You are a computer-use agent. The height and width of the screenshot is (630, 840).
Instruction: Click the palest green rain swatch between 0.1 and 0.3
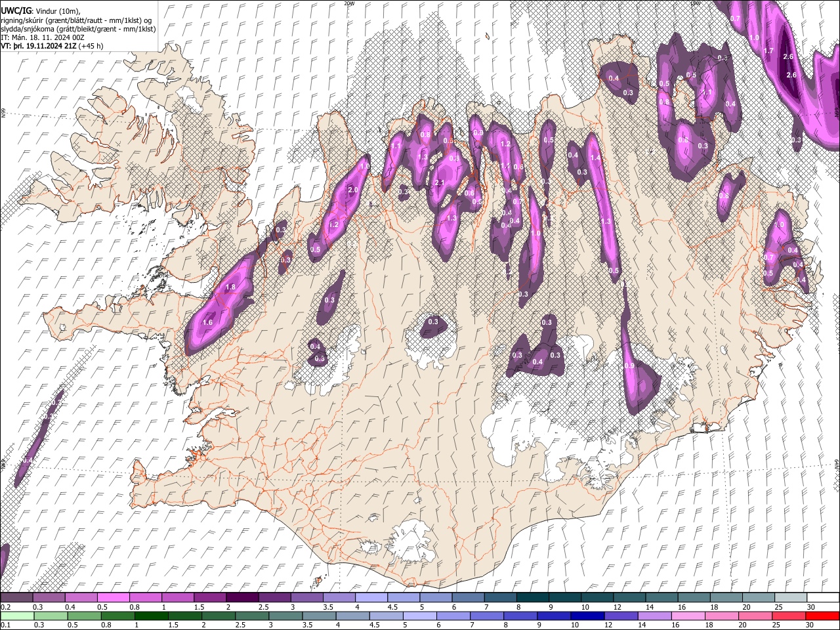tap(16, 616)
